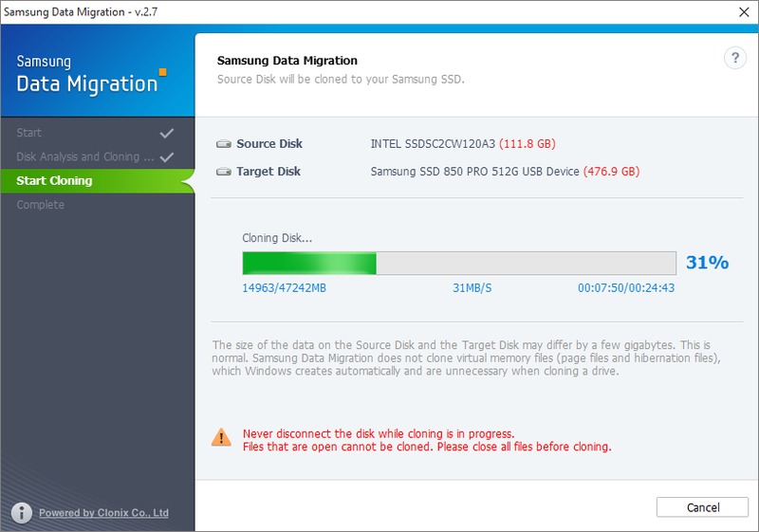Click the checkmark next to Disk Analysis step
759x532 pixels.
[x=167, y=156]
